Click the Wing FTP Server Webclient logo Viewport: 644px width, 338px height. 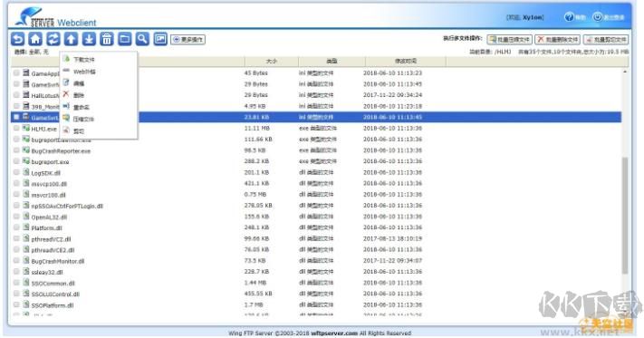pyautogui.click(x=55, y=17)
